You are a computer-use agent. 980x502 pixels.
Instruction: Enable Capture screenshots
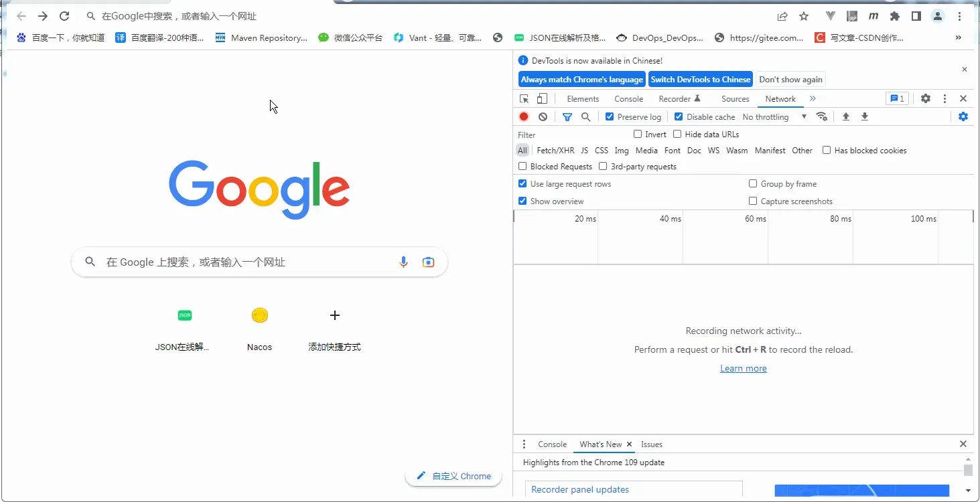click(753, 201)
